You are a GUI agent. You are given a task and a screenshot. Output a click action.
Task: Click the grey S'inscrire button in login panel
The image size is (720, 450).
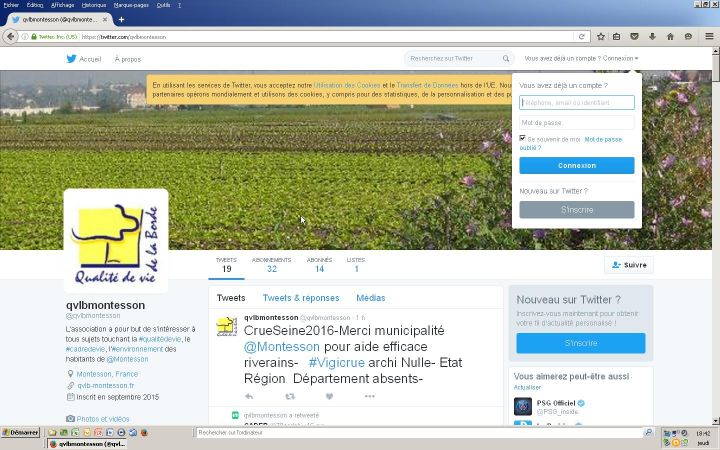pyautogui.click(x=577, y=210)
